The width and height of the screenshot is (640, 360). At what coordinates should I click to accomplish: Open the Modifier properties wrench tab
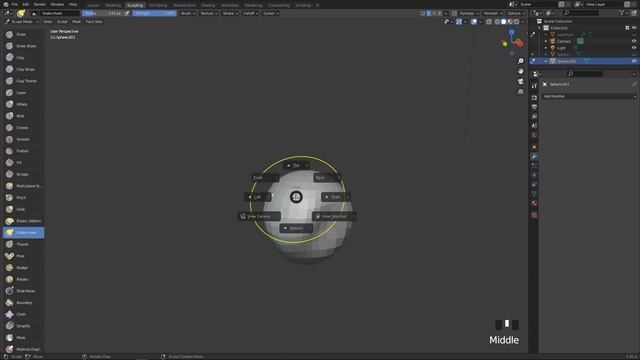pos(534,156)
